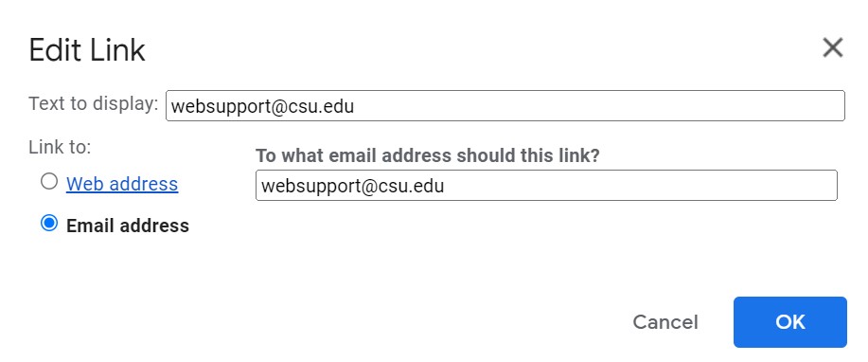Close the Edit Link dialog with X
This screenshot has height=362, width=868.
click(x=833, y=47)
